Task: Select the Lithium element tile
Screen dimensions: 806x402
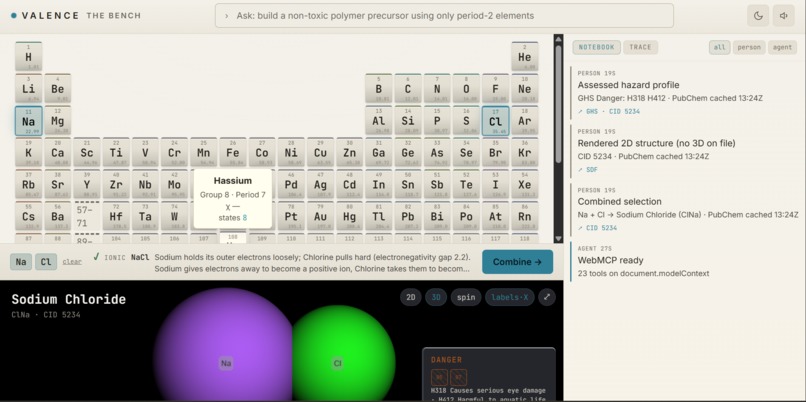Action: (28, 88)
